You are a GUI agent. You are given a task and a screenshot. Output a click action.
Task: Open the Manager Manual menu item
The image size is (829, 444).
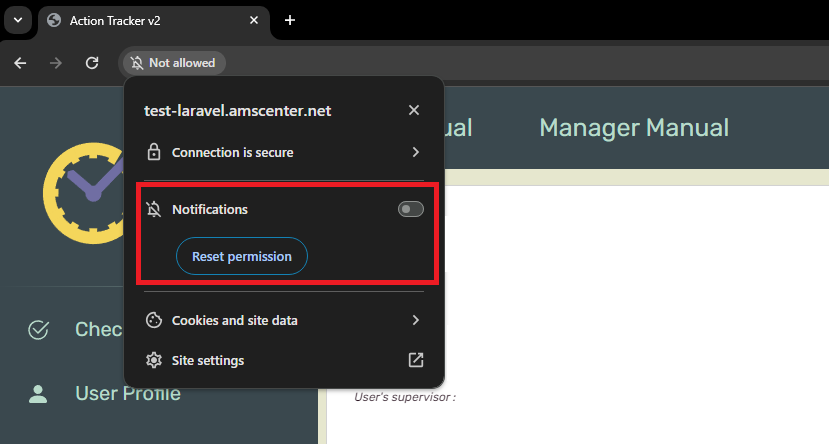633,128
